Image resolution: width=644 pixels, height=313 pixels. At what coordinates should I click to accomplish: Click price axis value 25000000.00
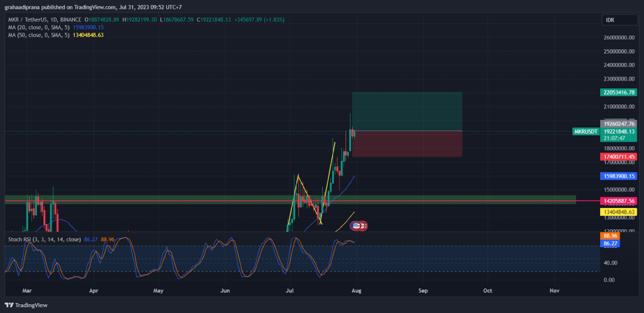click(x=619, y=52)
